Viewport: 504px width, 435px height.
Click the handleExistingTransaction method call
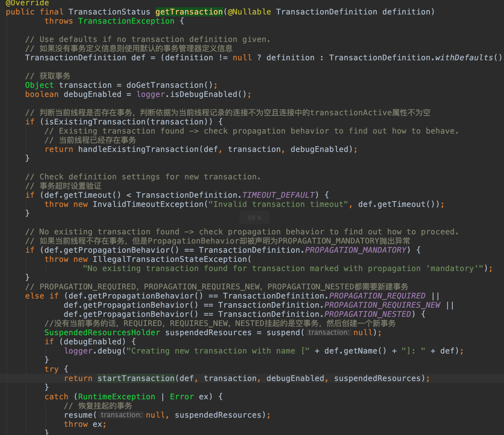[x=138, y=149]
